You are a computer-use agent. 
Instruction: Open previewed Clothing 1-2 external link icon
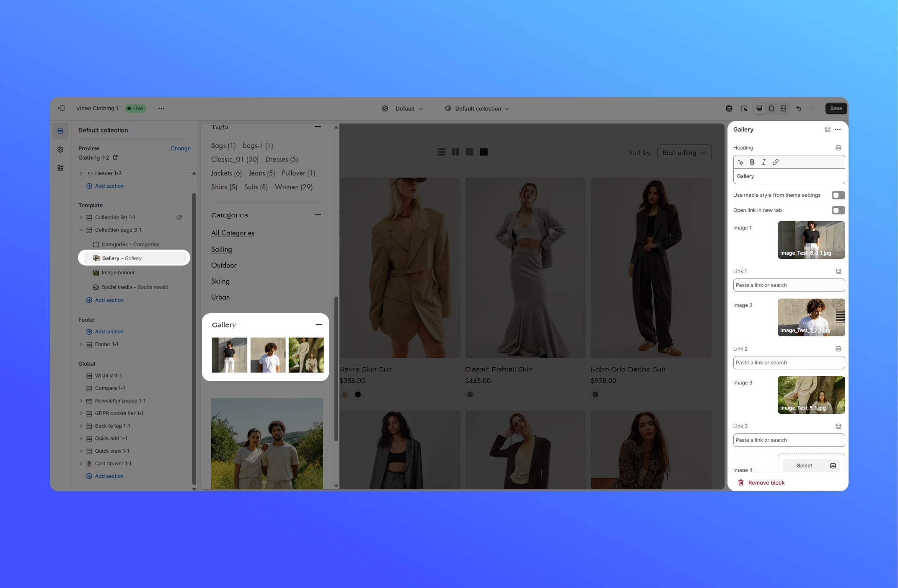pos(115,157)
